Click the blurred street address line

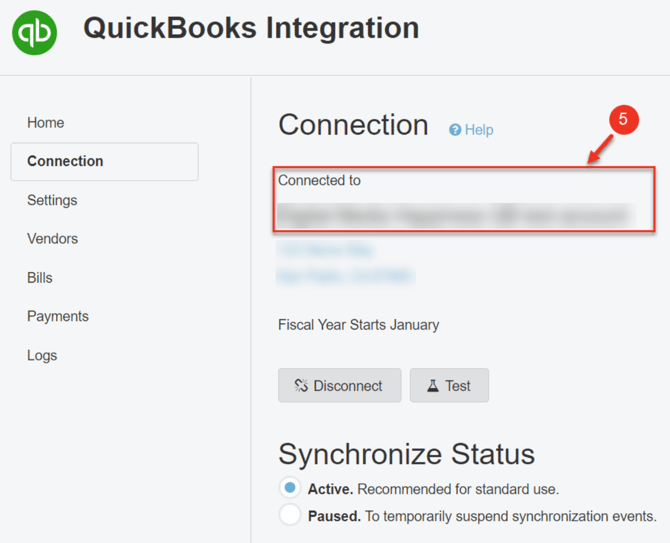[x=326, y=250]
